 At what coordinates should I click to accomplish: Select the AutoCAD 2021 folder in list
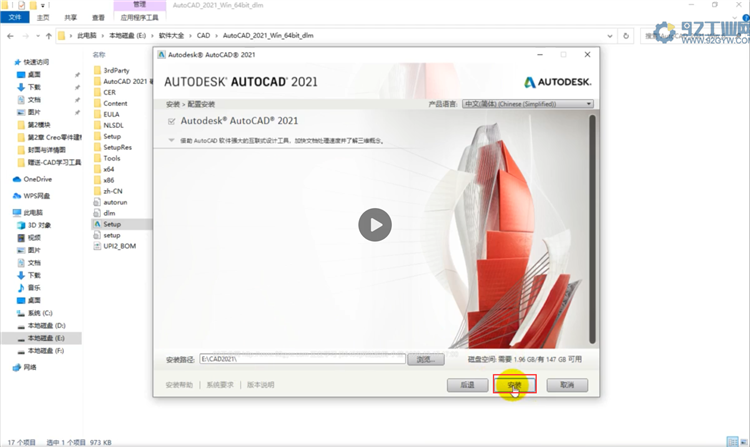click(125, 81)
